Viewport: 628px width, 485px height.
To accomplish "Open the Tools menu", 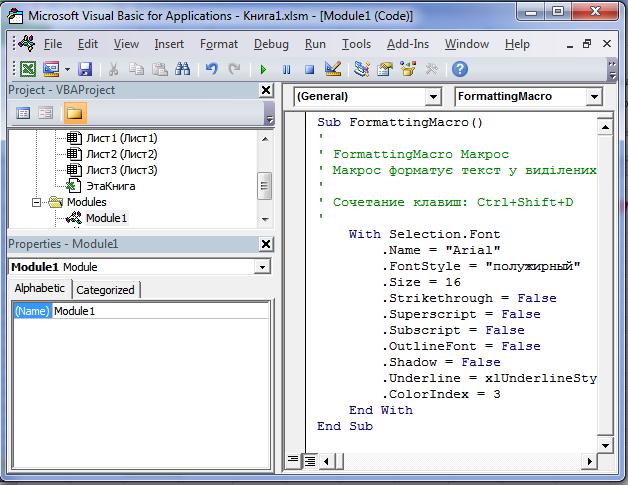I will [356, 44].
